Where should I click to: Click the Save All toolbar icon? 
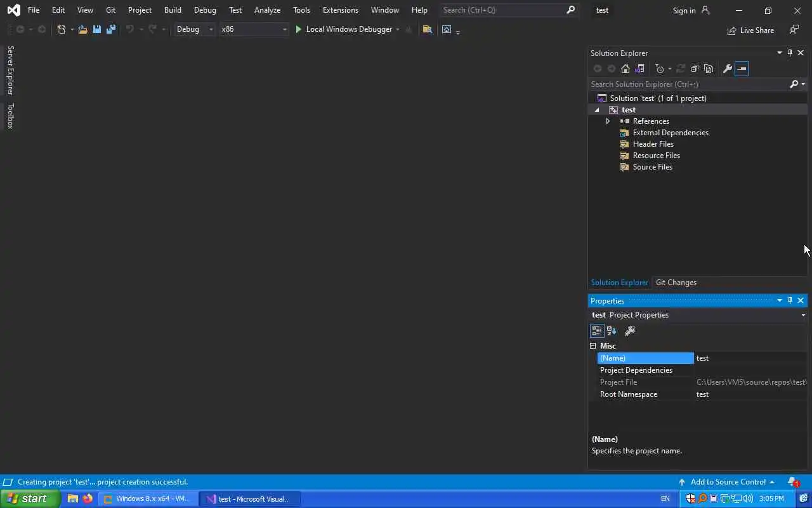pos(111,29)
